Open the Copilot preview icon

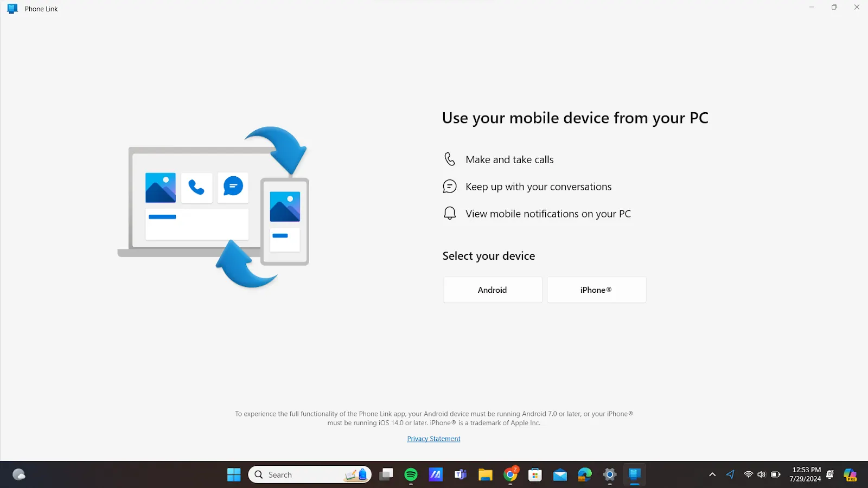pyautogui.click(x=850, y=475)
